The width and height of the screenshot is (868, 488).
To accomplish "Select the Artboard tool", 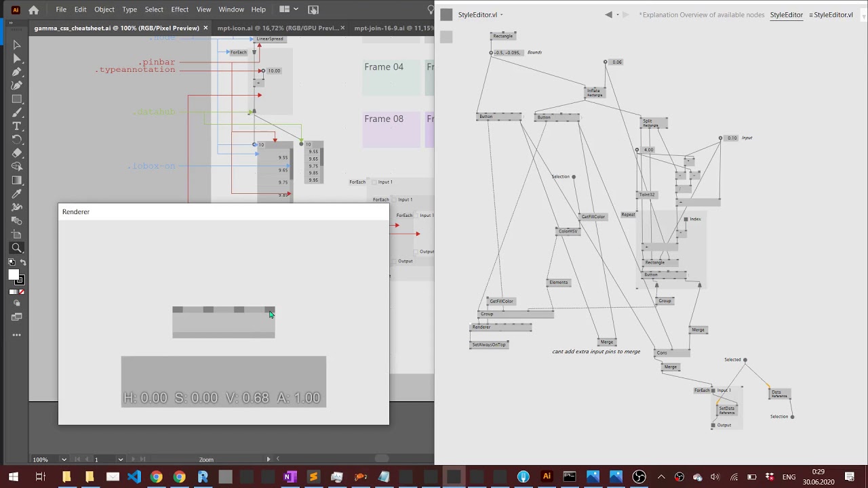I will [x=17, y=235].
